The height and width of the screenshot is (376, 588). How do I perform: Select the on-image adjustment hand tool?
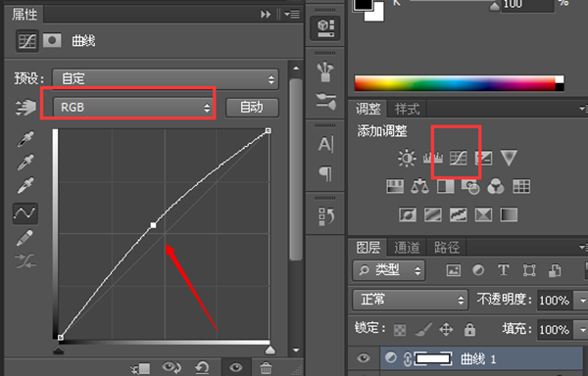point(25,108)
